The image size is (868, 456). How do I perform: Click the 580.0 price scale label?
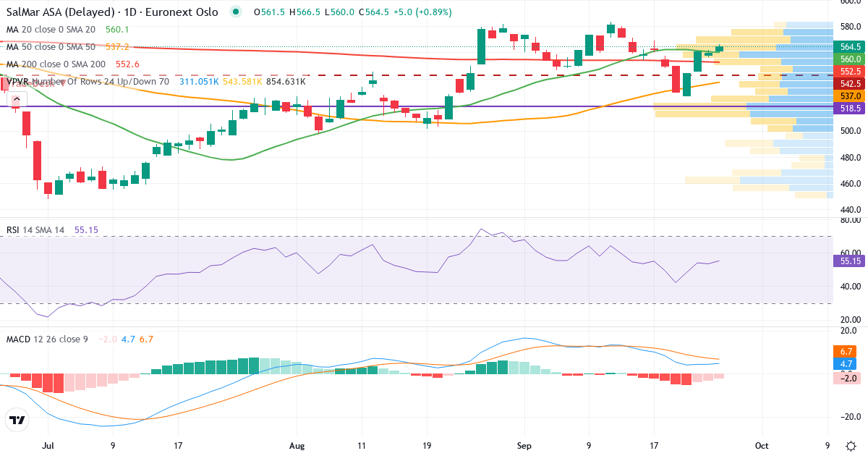coord(850,27)
